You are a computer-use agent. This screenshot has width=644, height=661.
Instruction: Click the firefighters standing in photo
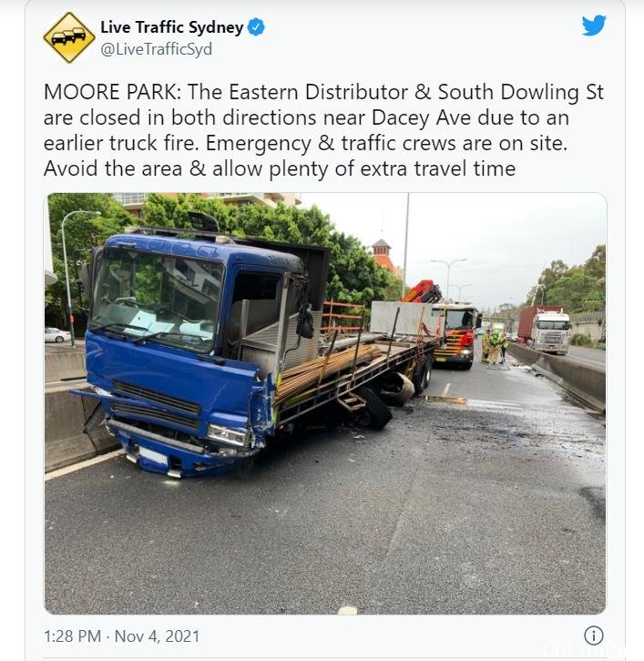(495, 347)
